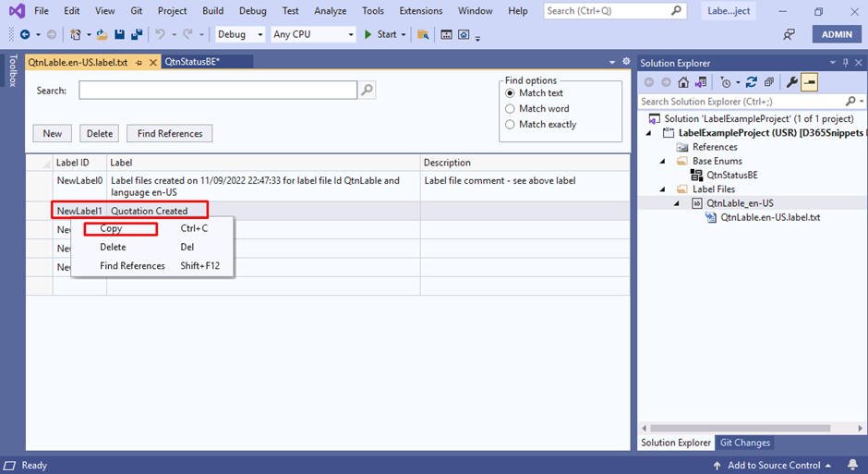868x474 pixels.
Task: Click the ADMIN account button
Action: tap(837, 34)
